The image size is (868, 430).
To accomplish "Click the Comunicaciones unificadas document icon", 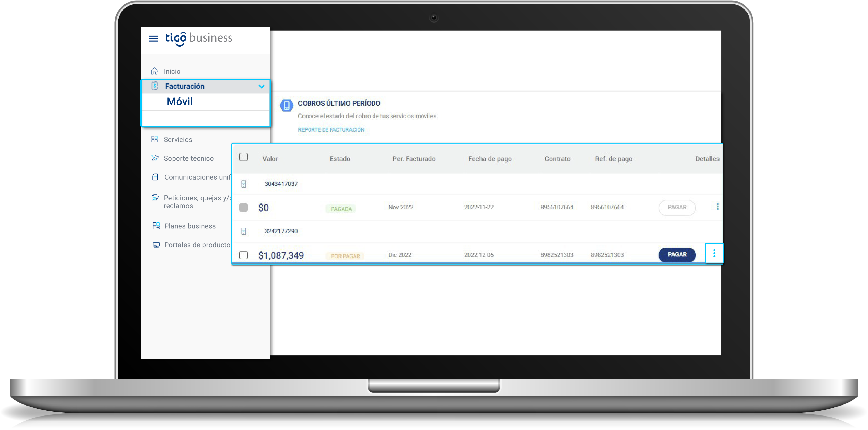I will pyautogui.click(x=155, y=177).
